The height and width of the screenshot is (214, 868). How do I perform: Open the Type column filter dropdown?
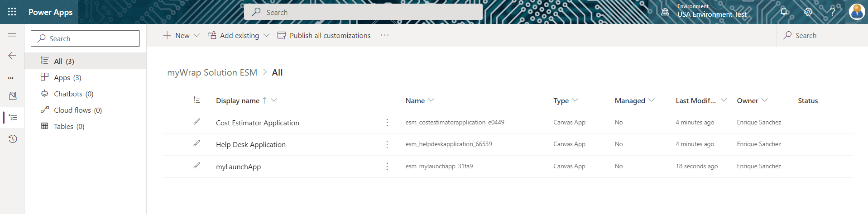pyautogui.click(x=575, y=100)
